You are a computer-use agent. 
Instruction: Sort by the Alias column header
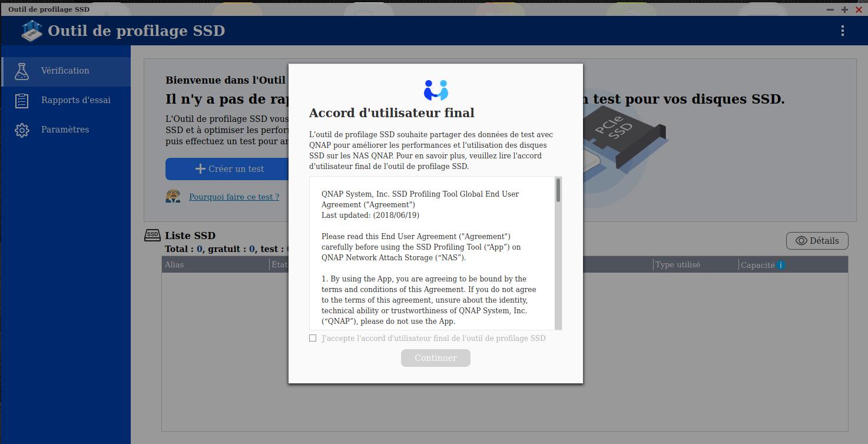(x=174, y=265)
